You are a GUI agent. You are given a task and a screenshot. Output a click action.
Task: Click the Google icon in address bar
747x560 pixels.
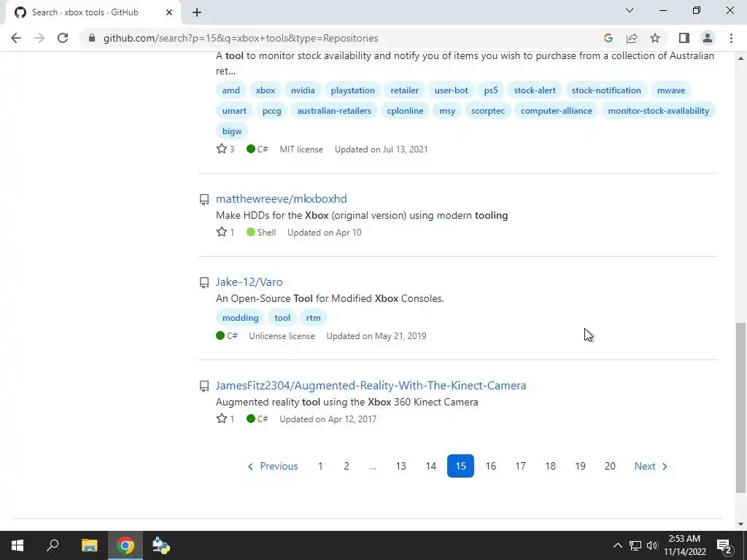(608, 38)
